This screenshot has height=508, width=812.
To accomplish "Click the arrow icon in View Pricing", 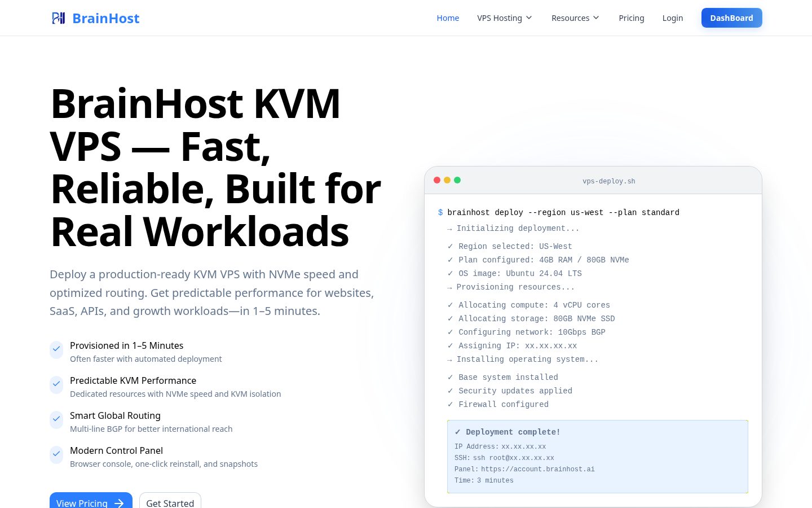I will 119,503.
